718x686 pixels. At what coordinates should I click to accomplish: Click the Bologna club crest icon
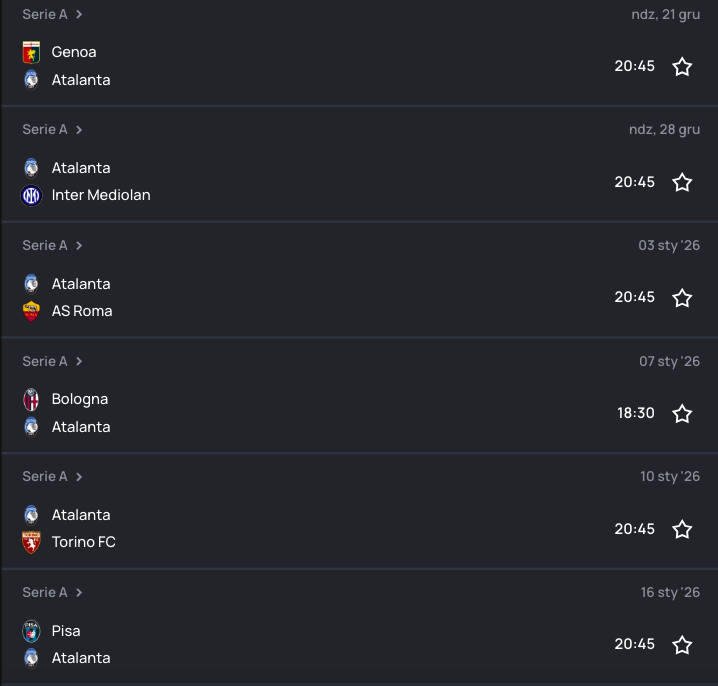[31, 399]
